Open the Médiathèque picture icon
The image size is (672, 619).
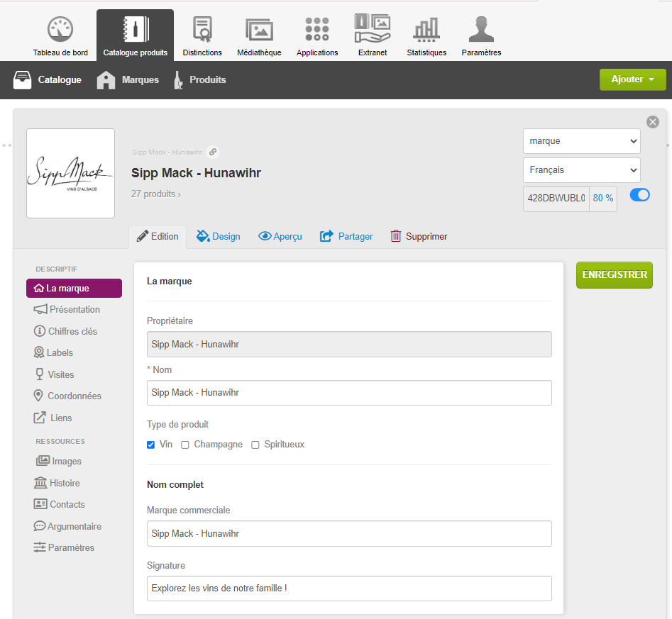[x=259, y=30]
